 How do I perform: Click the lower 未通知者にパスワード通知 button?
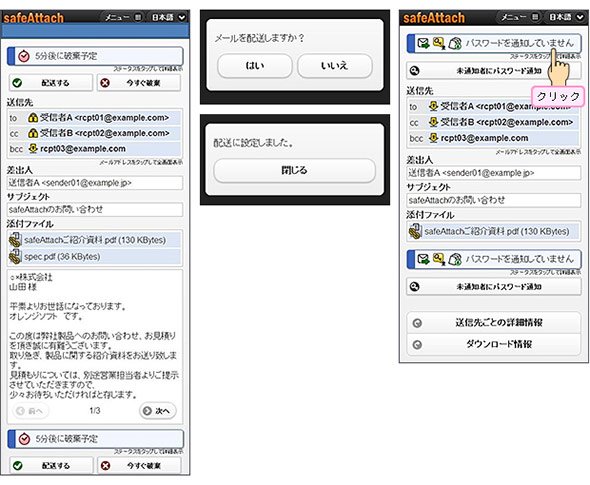494,287
